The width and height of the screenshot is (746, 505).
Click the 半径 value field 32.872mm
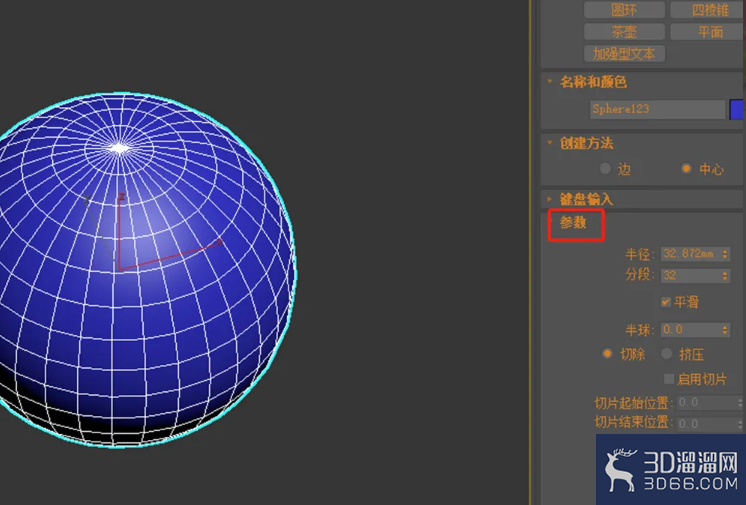pos(690,254)
